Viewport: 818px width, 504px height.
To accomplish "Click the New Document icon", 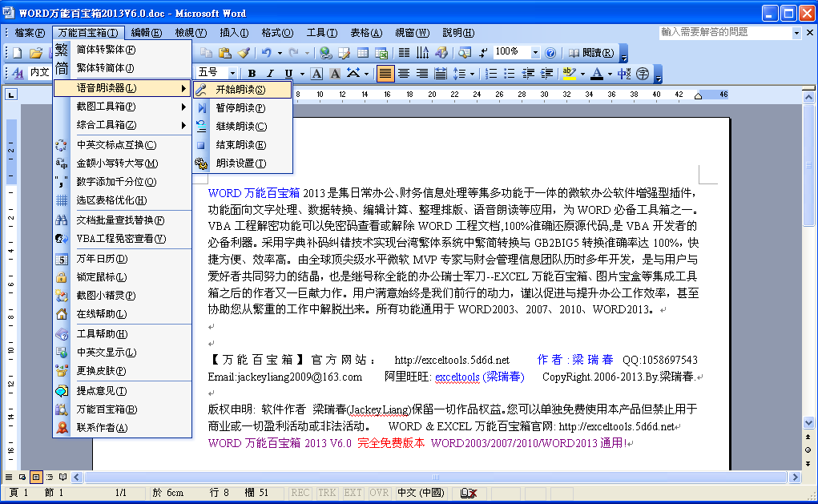I will [17, 53].
